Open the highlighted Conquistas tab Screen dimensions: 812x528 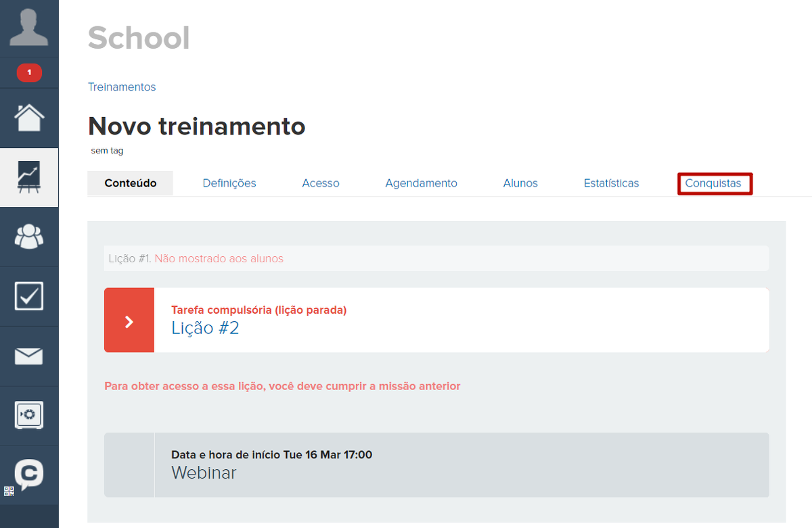tap(713, 183)
